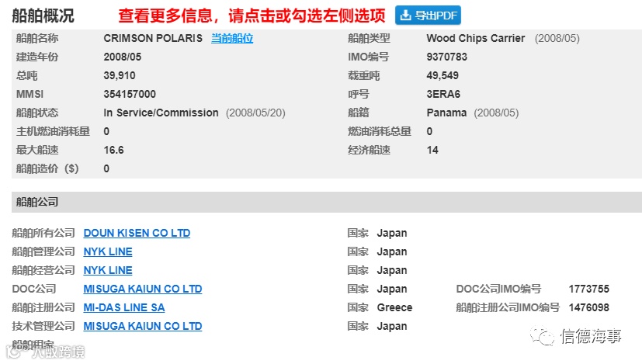Viewport: 642px width, 364px height.
Task: Select IMO number 9370783
Action: [446, 57]
